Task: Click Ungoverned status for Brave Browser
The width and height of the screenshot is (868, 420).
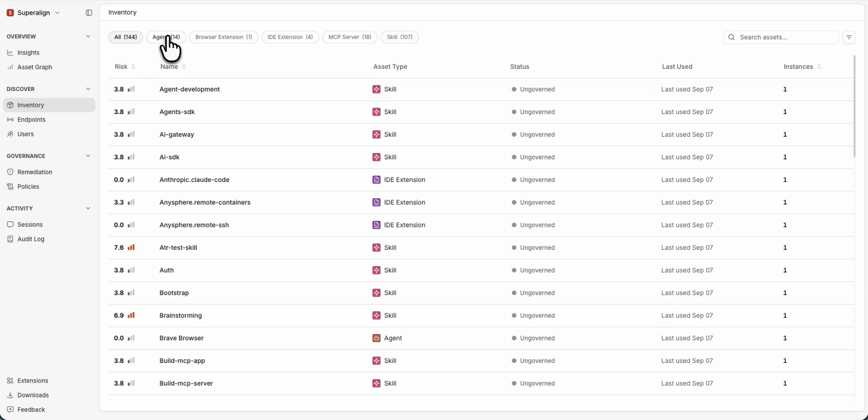Action: (533, 338)
